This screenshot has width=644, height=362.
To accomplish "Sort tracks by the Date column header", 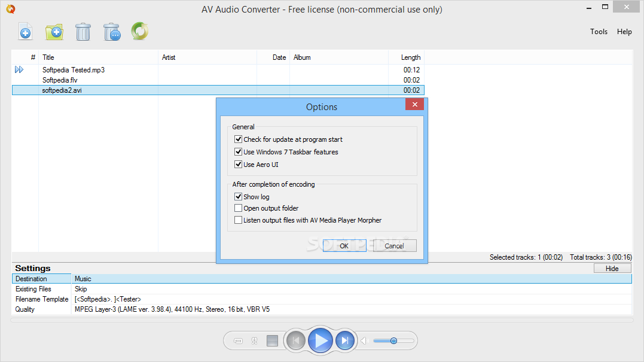I will (273, 57).
